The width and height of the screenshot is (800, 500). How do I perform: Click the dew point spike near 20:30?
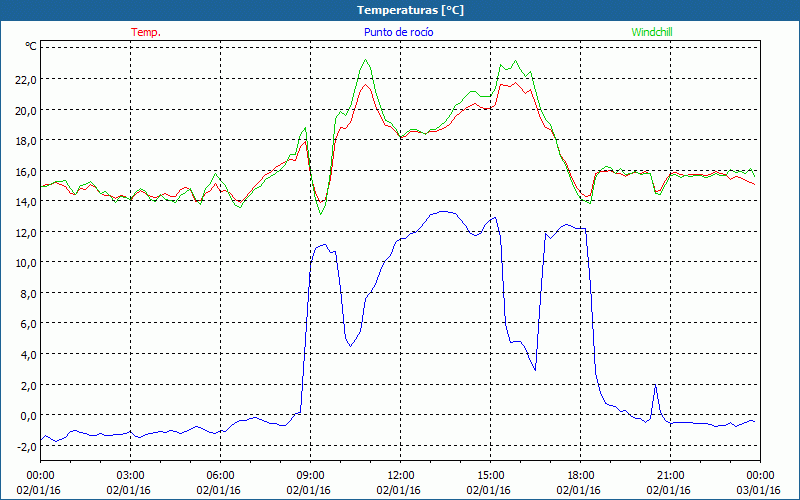click(655, 386)
